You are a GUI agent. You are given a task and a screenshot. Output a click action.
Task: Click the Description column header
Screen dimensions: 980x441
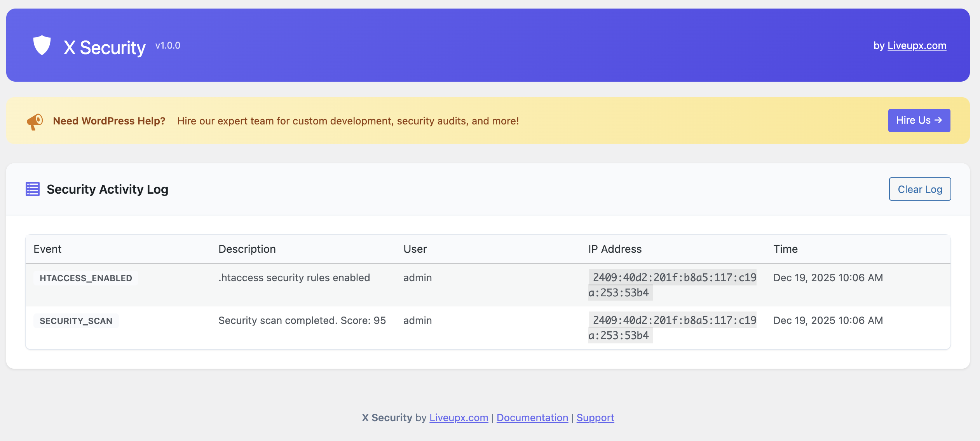click(247, 249)
